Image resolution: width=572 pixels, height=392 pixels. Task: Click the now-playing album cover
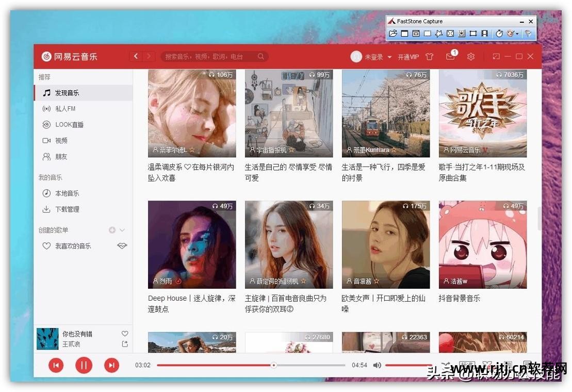(47, 339)
